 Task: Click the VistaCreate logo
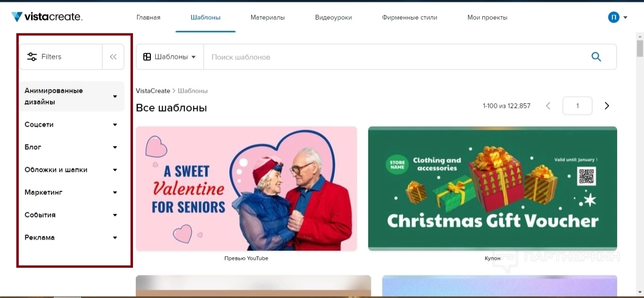[x=47, y=17]
